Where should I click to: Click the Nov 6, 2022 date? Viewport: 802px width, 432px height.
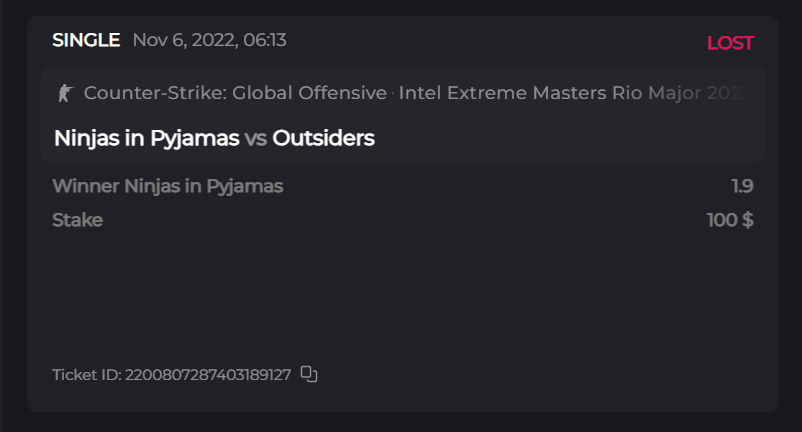(184, 40)
